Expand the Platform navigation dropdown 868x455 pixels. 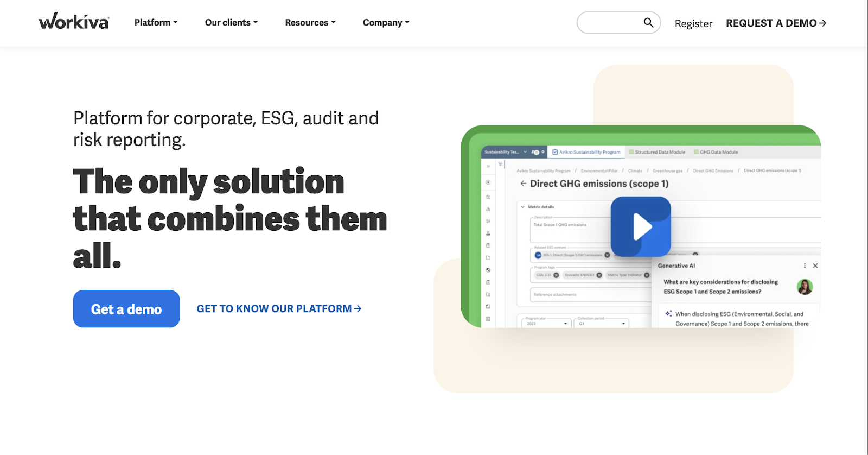tap(156, 22)
